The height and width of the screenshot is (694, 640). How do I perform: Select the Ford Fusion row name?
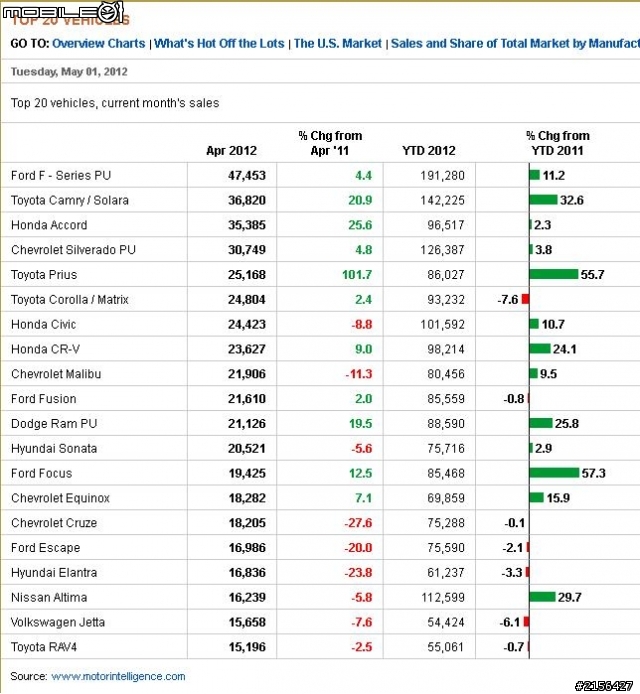[43, 399]
